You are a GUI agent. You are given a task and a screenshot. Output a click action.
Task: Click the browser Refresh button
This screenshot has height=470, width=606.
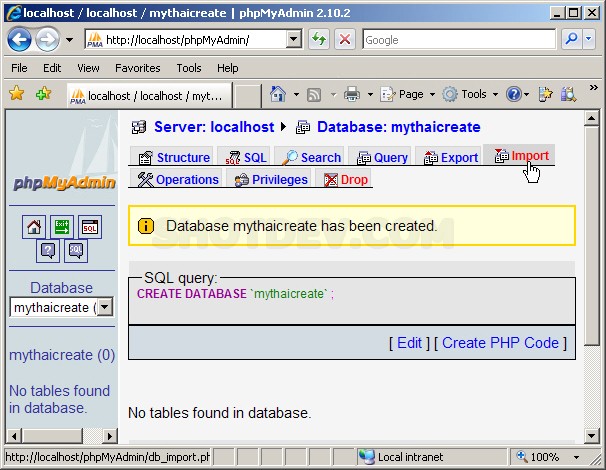point(319,40)
